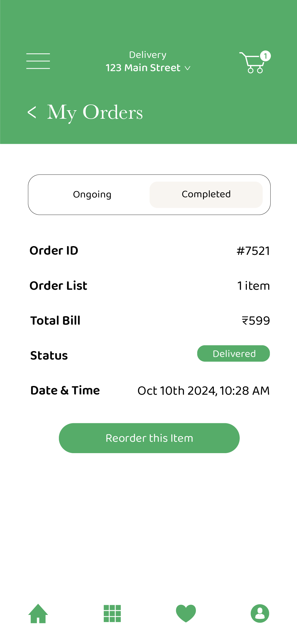The image size is (297, 644).
Task: Tap the ₹599 total bill amount
Action: coord(256,321)
